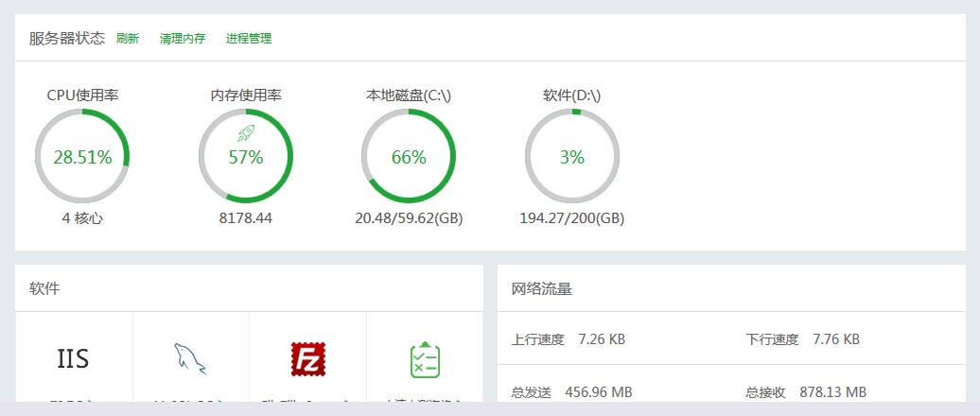Open the FileZilla Server icon
Screen dimensions: 980x416
pyautogui.click(x=308, y=359)
